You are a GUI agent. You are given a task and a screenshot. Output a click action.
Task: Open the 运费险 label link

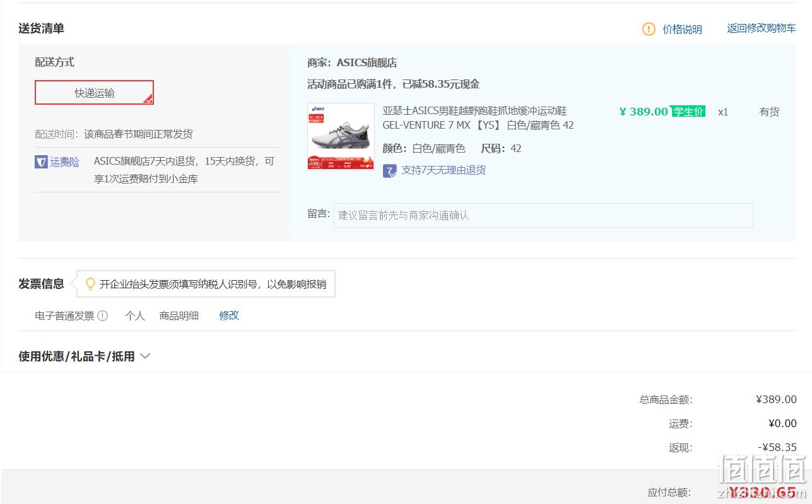tap(65, 162)
